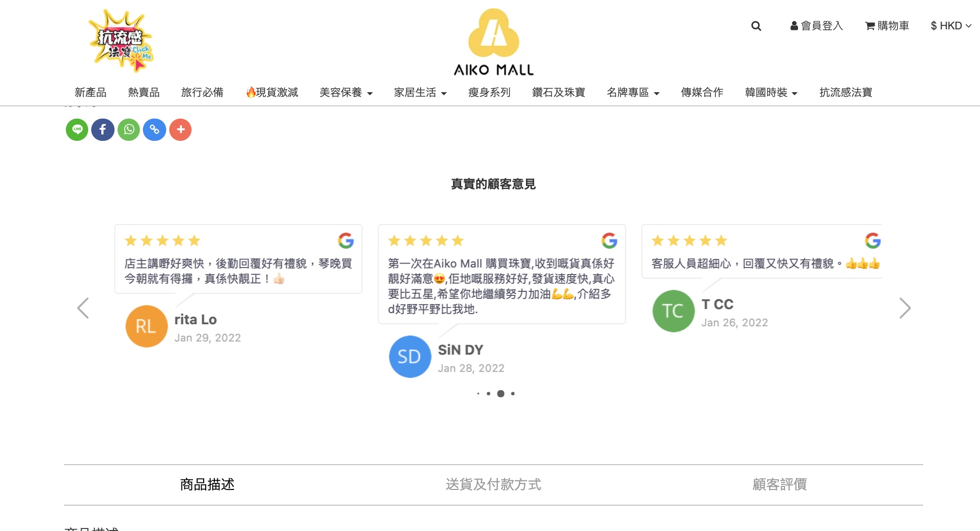
Task: Open the 新產品 menu item
Action: pos(90,92)
